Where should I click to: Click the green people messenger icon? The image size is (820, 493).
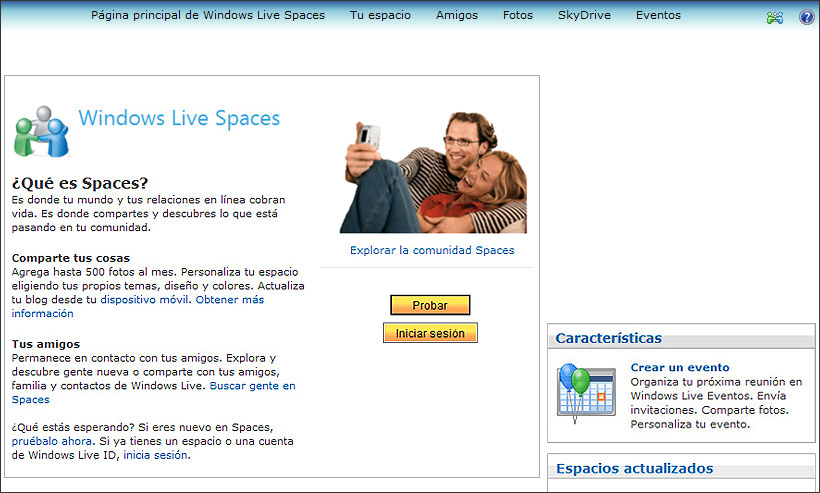(x=775, y=18)
